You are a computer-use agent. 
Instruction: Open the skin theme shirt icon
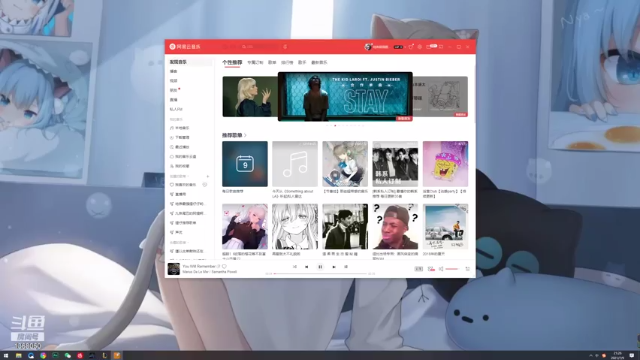click(x=411, y=47)
